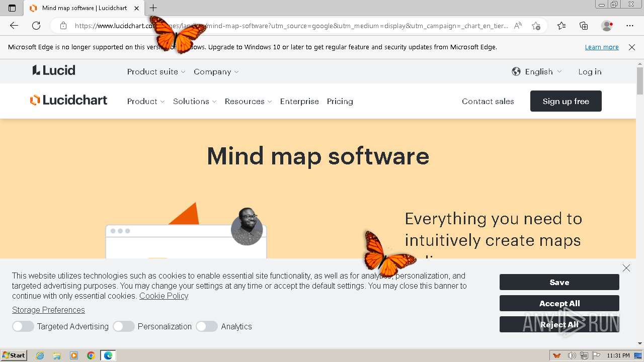This screenshot has width=644, height=362.
Task: Click the globe language icon
Action: tap(516, 71)
